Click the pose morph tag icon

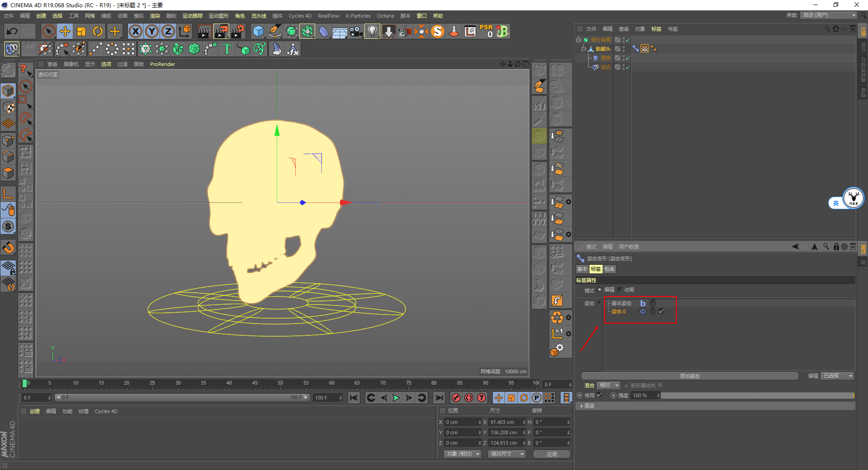coord(636,49)
